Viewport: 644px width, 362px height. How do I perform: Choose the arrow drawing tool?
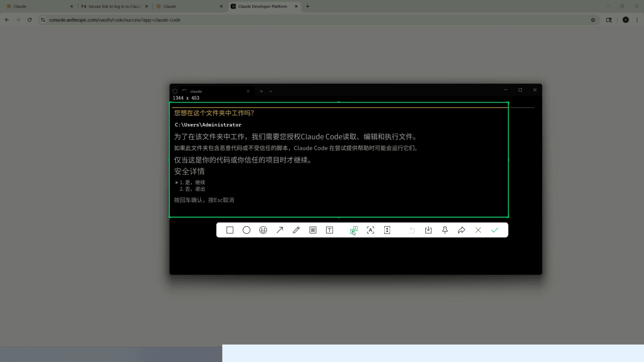280,230
